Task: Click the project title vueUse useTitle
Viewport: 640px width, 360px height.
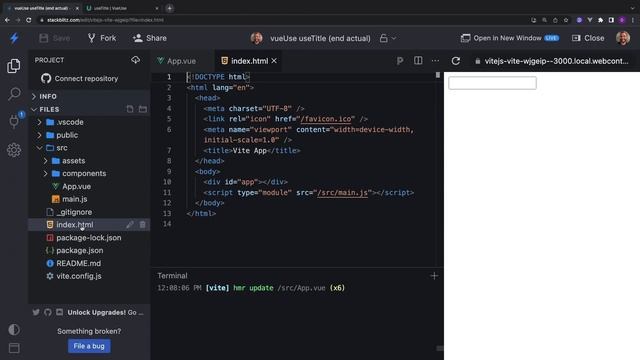Action: pyautogui.click(x=320, y=38)
